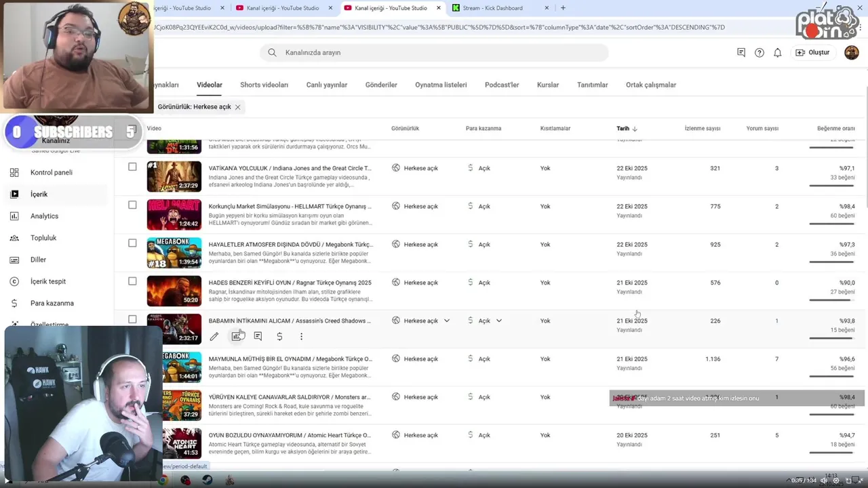
Task: Open the OYUN BOZULDU OYNAYAMIYORUM video title
Action: [290, 435]
